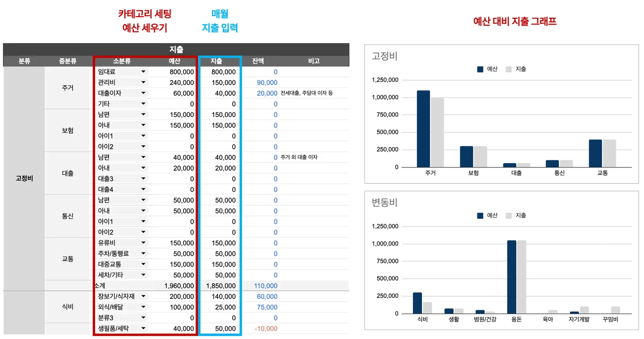The height and width of the screenshot is (339, 644).
Task: Select the 소분류 column header
Action: coord(122,61)
